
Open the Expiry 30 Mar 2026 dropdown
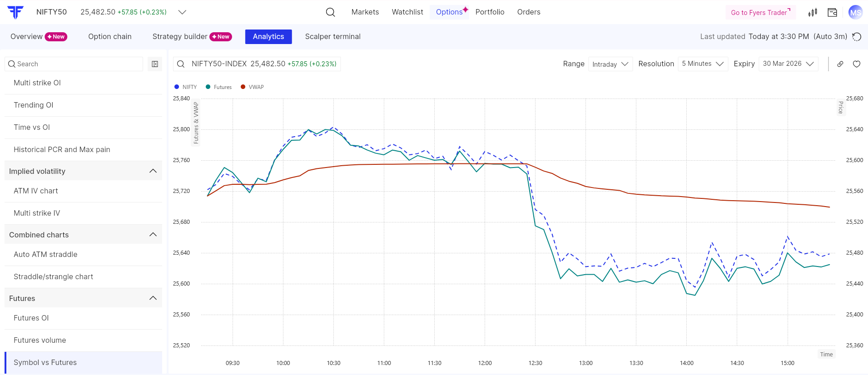point(788,64)
